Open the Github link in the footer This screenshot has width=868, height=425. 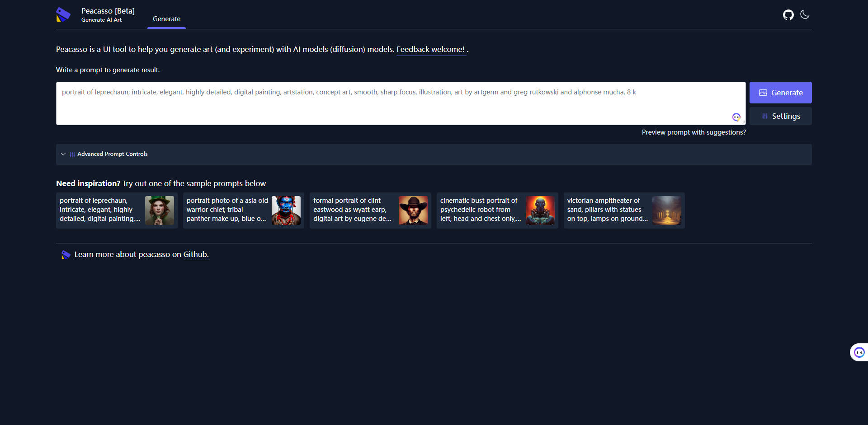point(195,254)
